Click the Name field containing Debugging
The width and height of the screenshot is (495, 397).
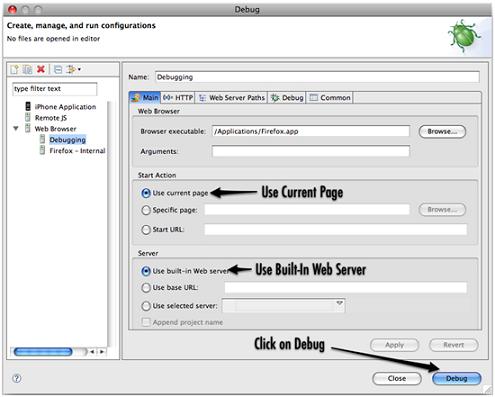tap(317, 77)
